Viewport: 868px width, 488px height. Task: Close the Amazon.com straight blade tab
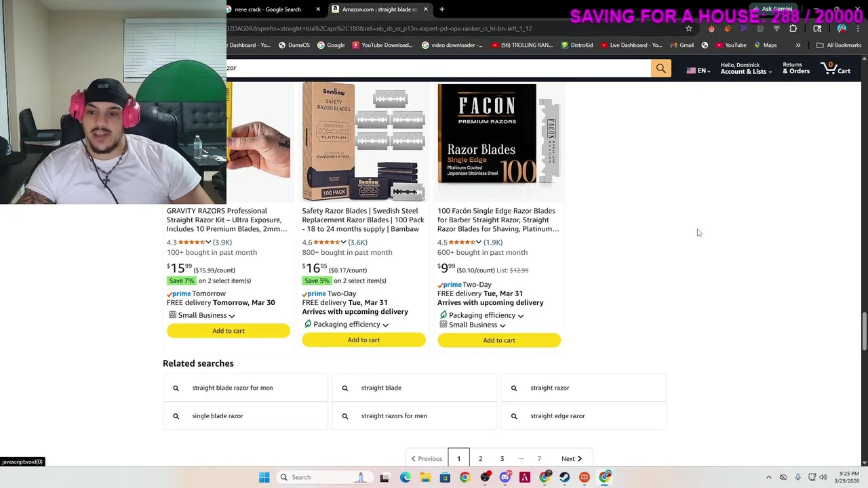(x=426, y=9)
